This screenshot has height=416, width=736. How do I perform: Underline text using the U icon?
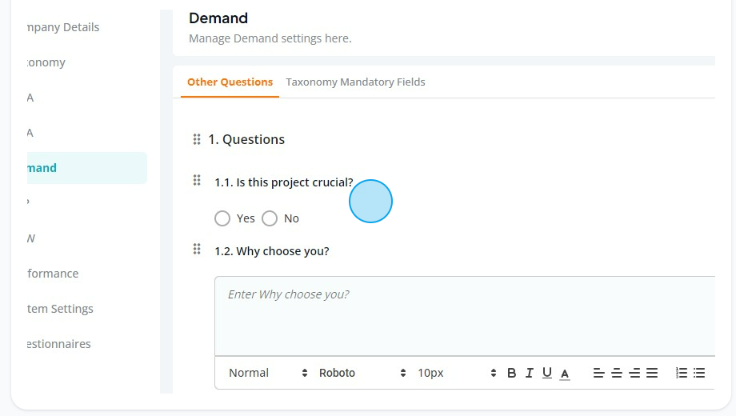[547, 373]
